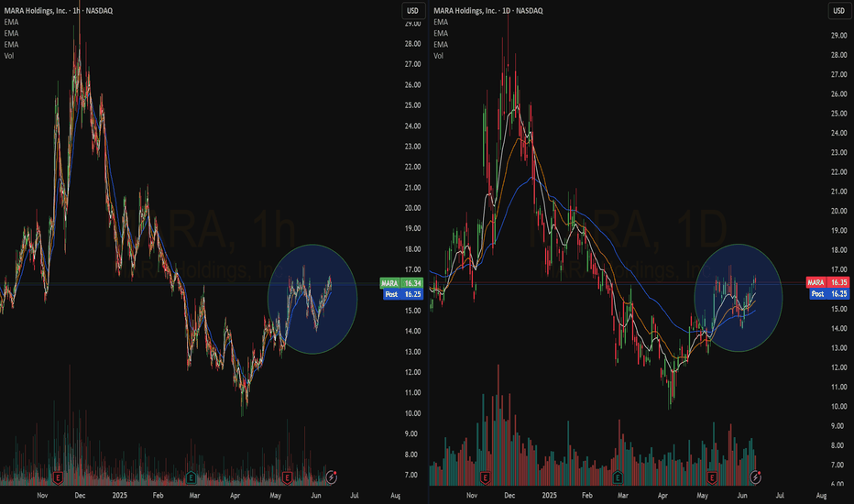This screenshot has height=504, width=854.
Task: Click the third EMA indicator in 1D legend
Action: 441,45
